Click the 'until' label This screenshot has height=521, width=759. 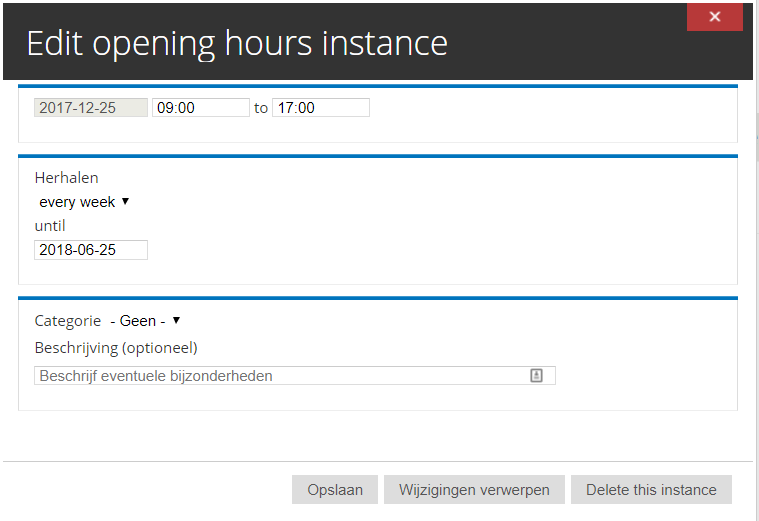[50, 226]
